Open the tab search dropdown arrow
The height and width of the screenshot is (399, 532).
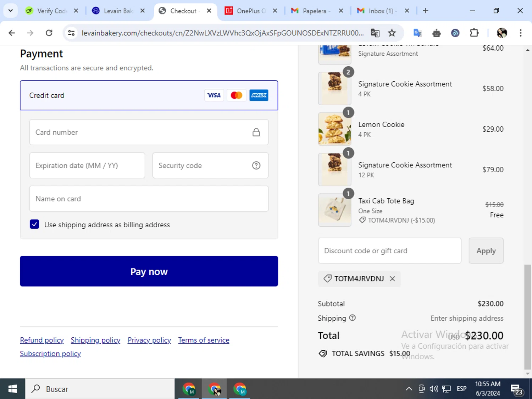tap(11, 11)
